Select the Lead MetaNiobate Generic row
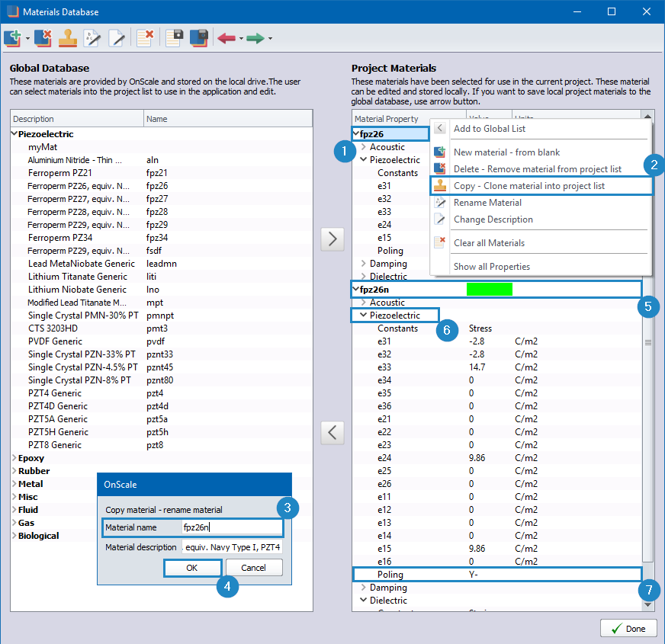 162,263
